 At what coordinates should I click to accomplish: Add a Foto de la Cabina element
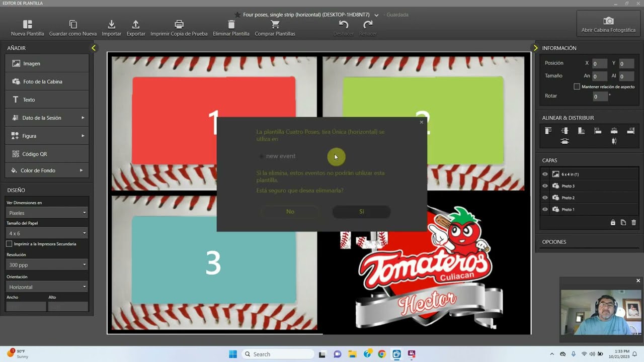click(47, 81)
